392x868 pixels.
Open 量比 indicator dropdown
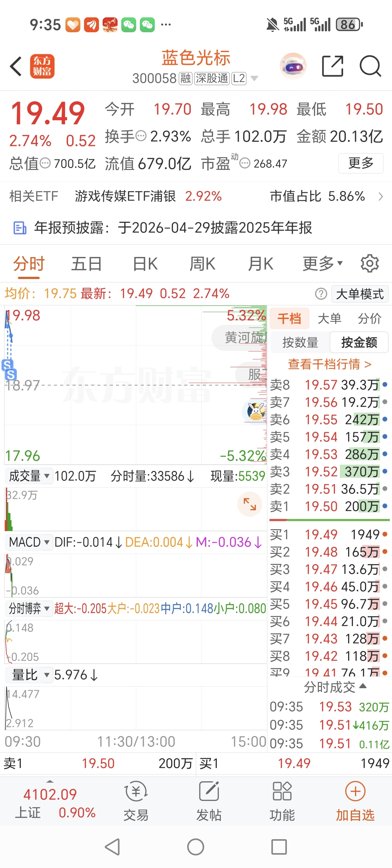29,675
